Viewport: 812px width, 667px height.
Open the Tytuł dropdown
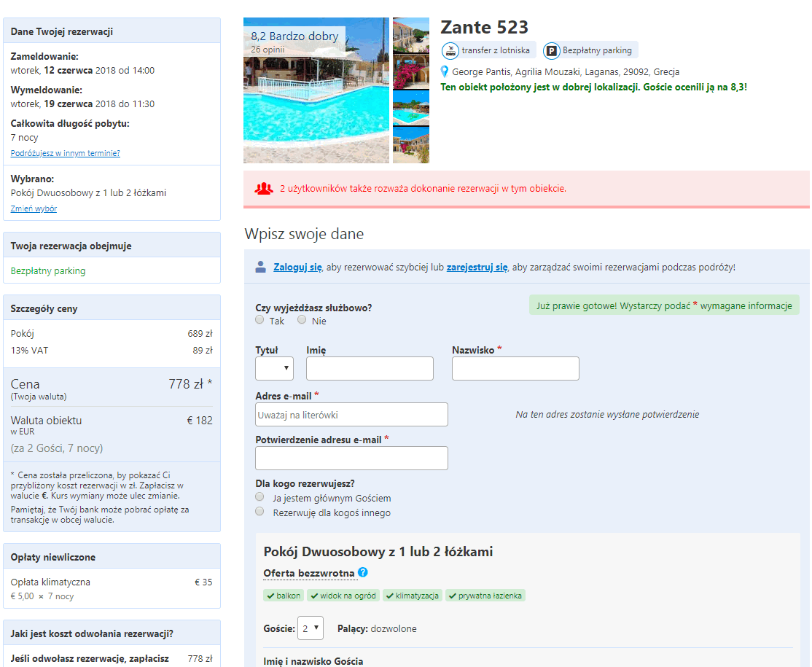click(274, 368)
